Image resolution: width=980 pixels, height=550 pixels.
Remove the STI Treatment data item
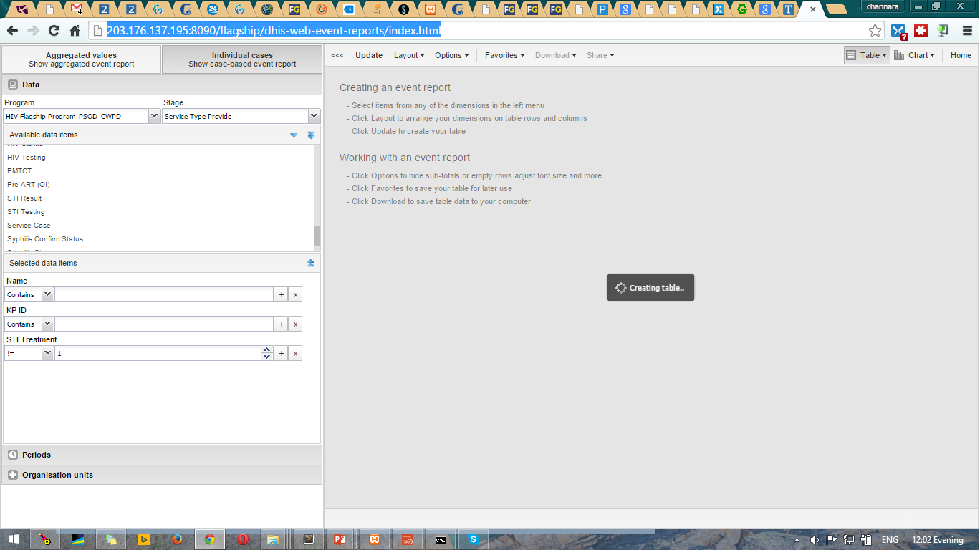coord(295,353)
